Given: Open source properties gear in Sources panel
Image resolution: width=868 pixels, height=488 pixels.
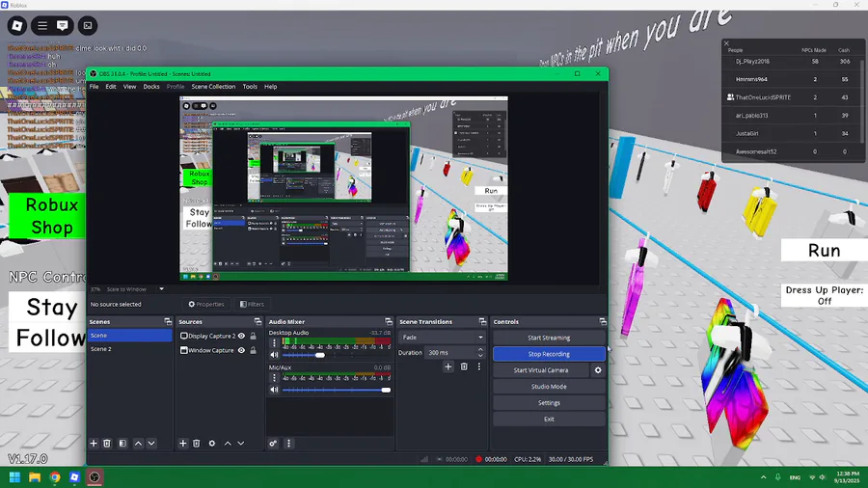Looking at the screenshot, I should point(212,444).
